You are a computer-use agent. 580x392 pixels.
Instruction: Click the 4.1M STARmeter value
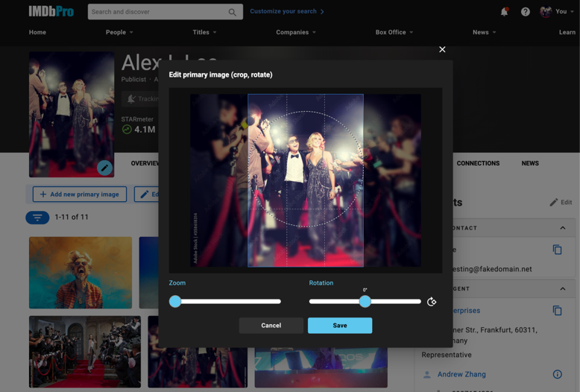[x=145, y=130]
